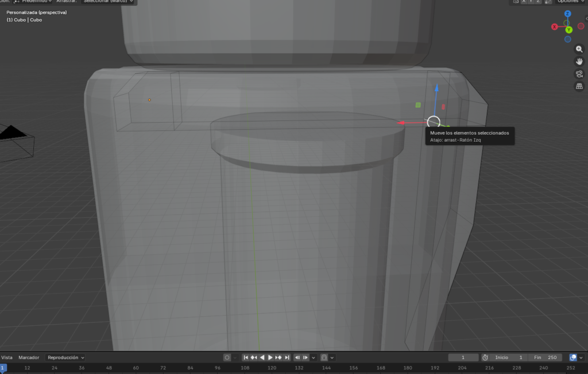This screenshot has height=374, width=588.
Task: Jump to the first frame
Action: point(246,357)
